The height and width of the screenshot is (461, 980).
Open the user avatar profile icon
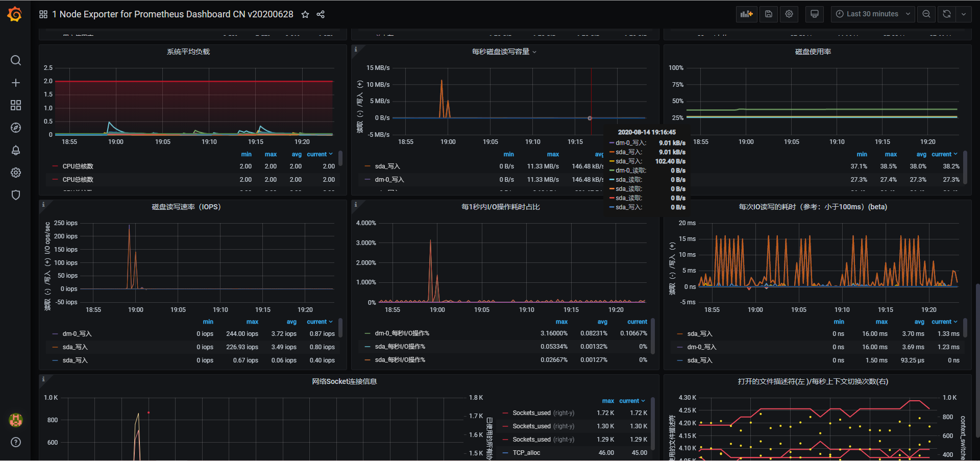[16, 420]
